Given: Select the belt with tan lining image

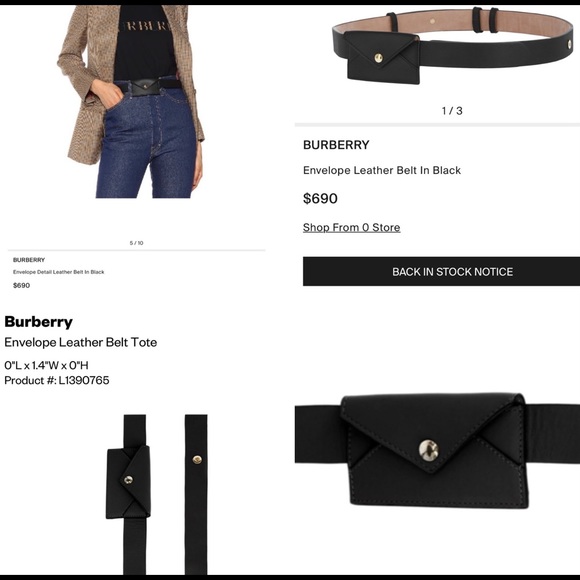Looking at the screenshot, I should pyautogui.click(x=453, y=46).
